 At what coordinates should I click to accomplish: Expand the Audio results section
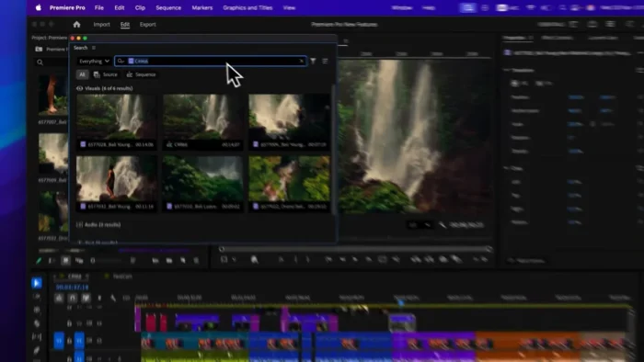point(79,225)
